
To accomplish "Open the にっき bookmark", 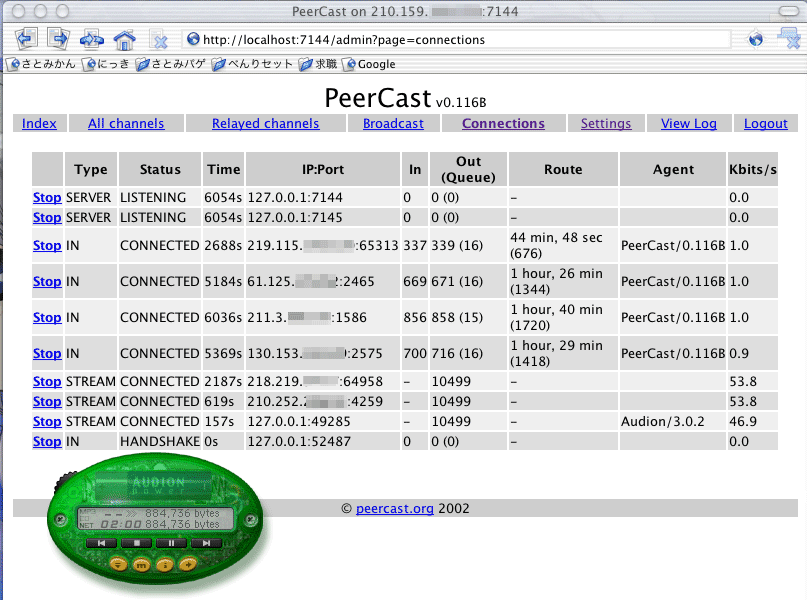I will coord(108,64).
